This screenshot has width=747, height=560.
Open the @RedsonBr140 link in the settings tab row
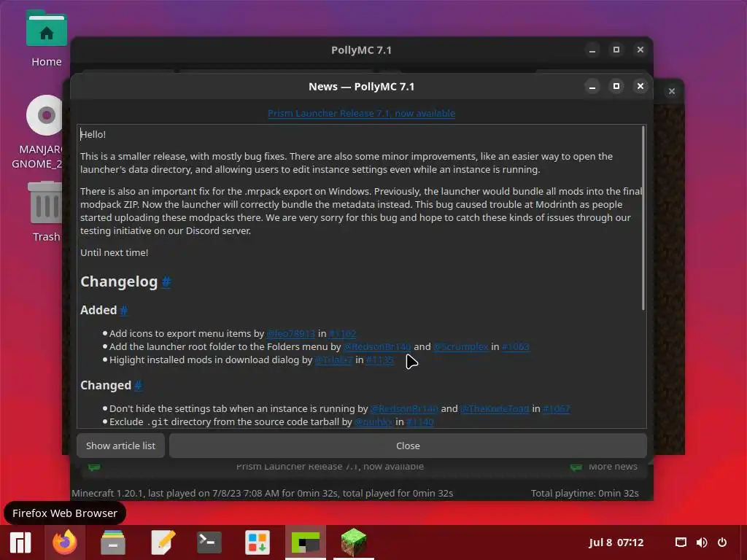coord(404,408)
